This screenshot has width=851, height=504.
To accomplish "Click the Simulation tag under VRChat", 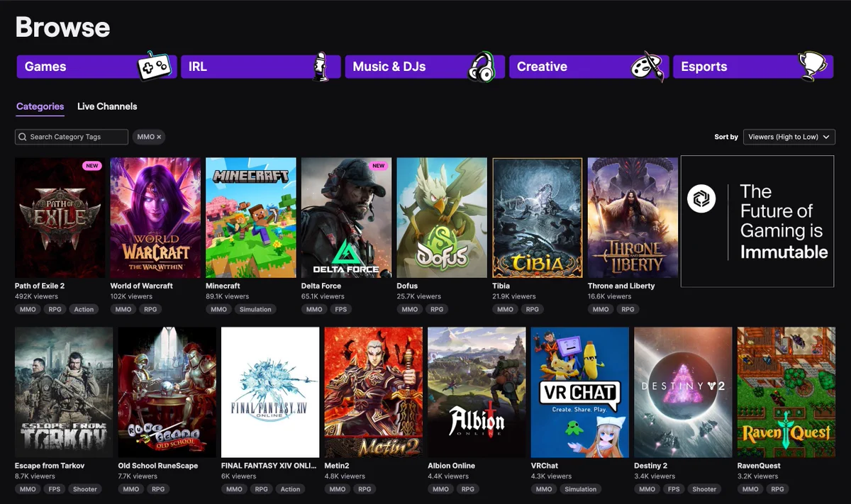I will (x=581, y=489).
